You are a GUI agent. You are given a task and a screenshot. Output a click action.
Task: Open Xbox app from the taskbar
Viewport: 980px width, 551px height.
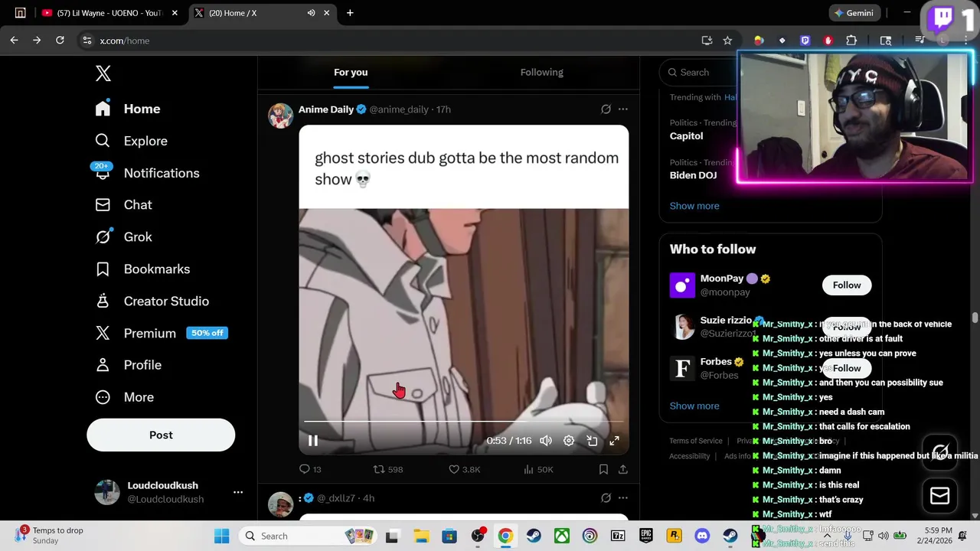pos(562,536)
